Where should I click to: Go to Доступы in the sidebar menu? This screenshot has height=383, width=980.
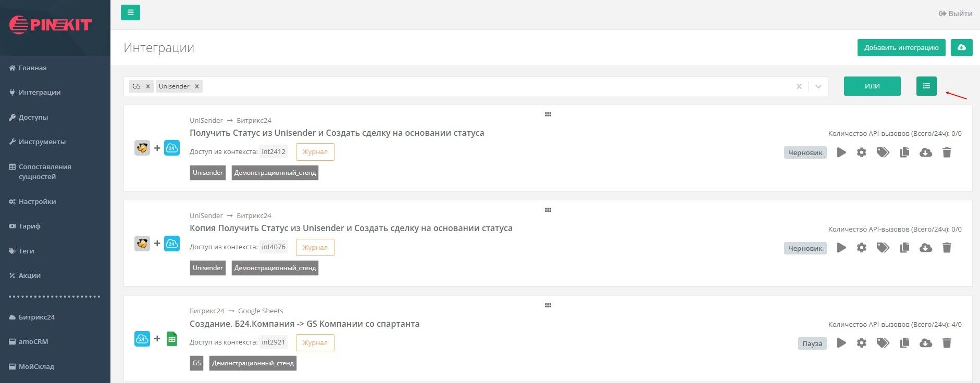tap(33, 117)
